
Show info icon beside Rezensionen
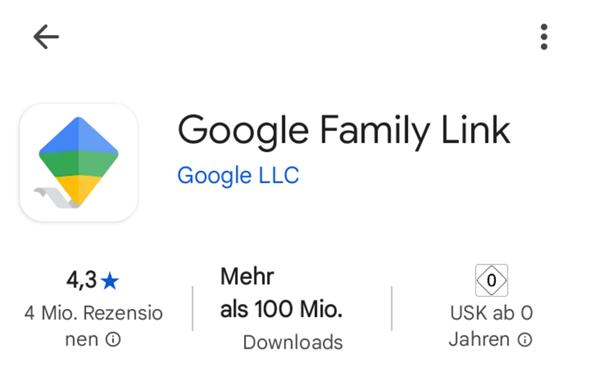tap(113, 339)
